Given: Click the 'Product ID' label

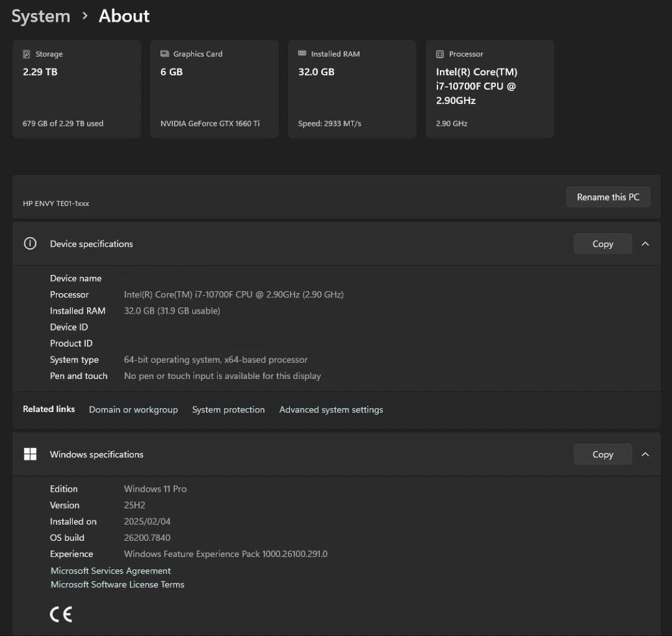Looking at the screenshot, I should coord(71,344).
